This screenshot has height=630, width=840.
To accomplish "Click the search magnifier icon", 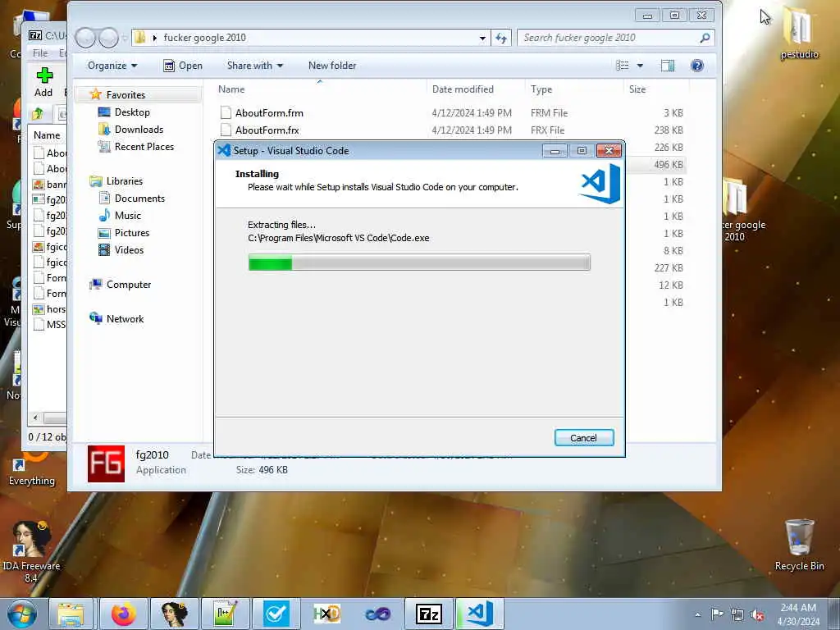I will [x=705, y=38].
